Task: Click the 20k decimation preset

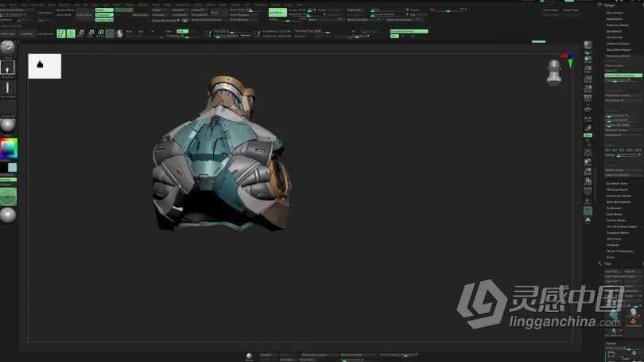Action: pyautogui.click(x=608, y=150)
